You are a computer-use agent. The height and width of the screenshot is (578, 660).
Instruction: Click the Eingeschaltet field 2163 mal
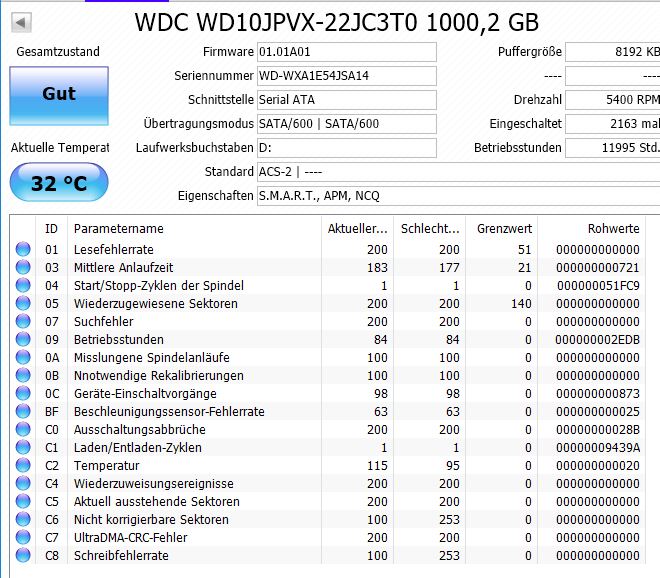coord(612,124)
